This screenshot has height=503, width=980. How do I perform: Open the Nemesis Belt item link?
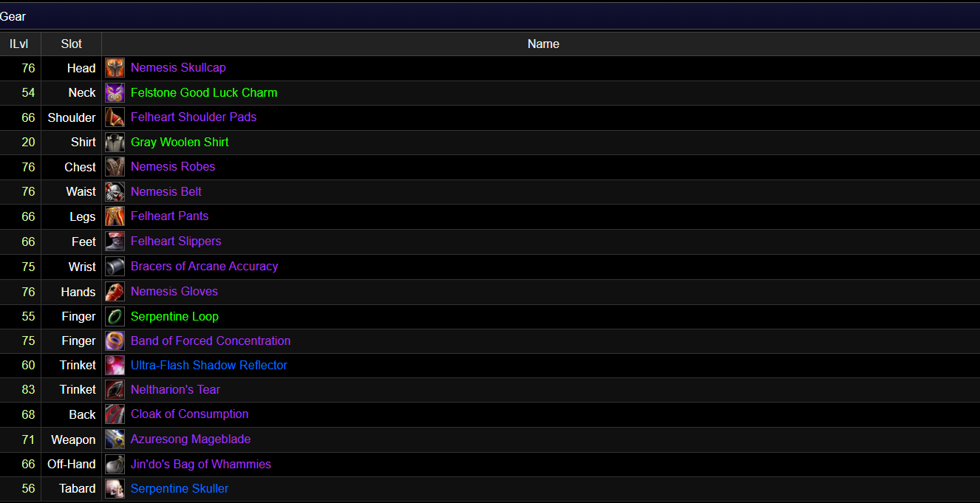(x=166, y=192)
